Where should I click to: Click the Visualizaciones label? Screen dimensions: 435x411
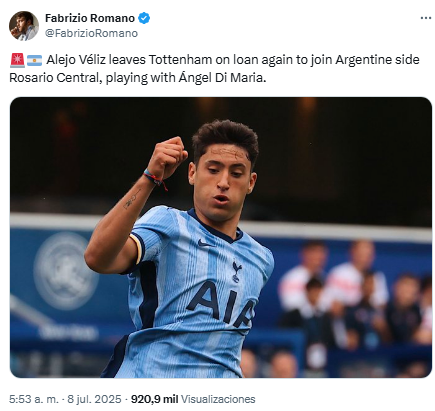tap(218, 399)
